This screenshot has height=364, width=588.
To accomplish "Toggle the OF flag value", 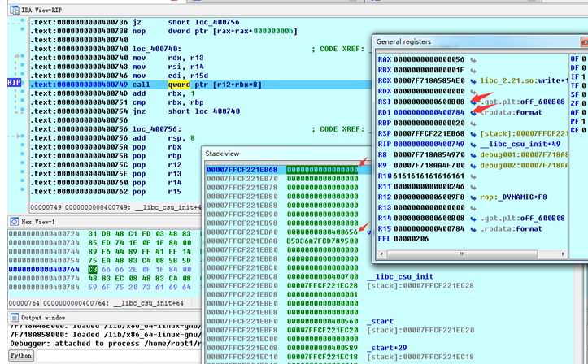I will [x=583, y=58].
